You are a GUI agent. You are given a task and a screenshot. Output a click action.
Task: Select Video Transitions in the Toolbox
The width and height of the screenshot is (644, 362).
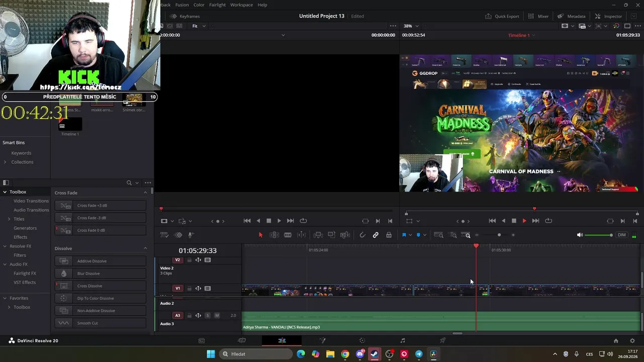click(31, 201)
